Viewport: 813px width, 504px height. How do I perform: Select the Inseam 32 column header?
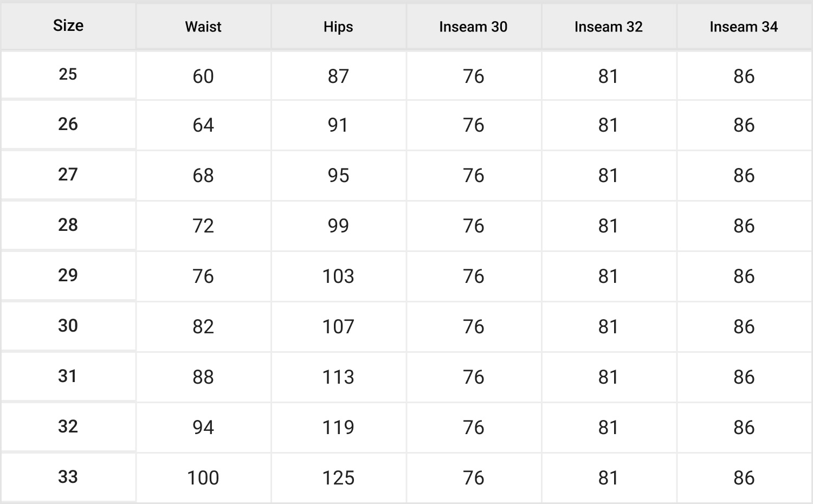click(609, 27)
